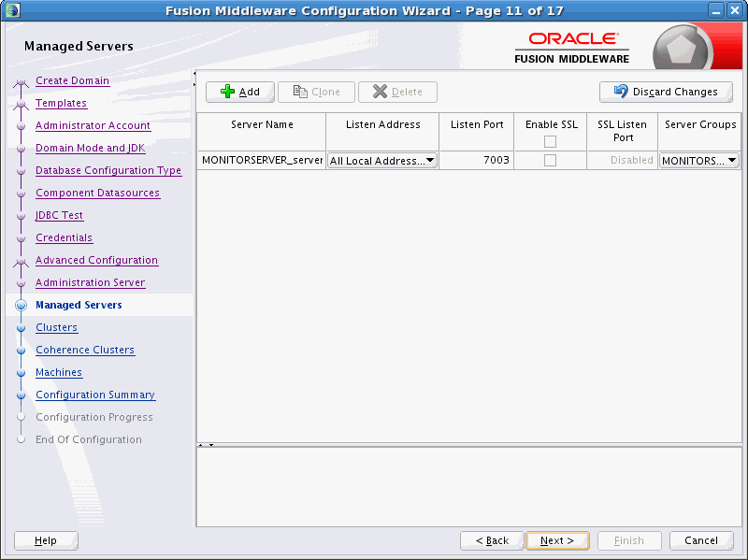Go to Configuration Summary step
This screenshot has width=748, height=560.
point(95,395)
